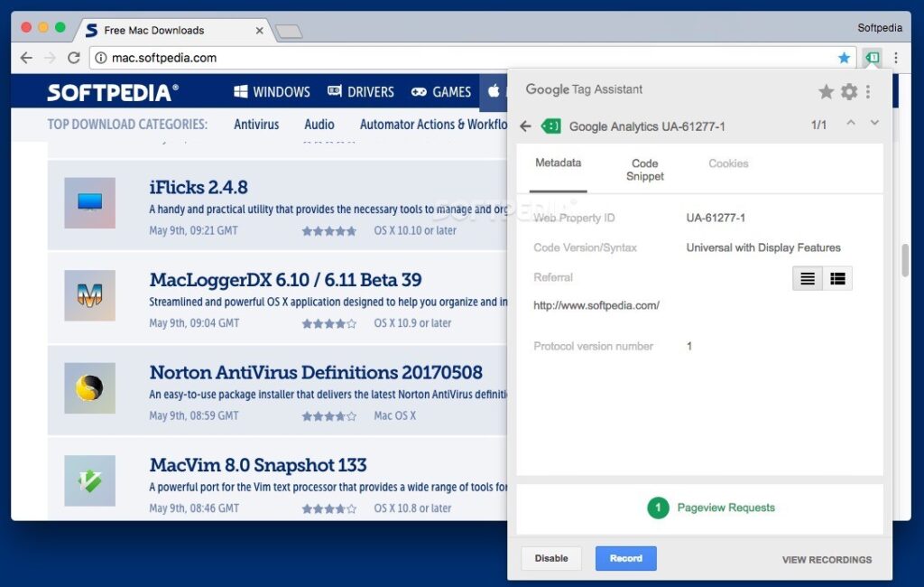Click the Apple logo in Softpedia navigation

tap(494, 91)
